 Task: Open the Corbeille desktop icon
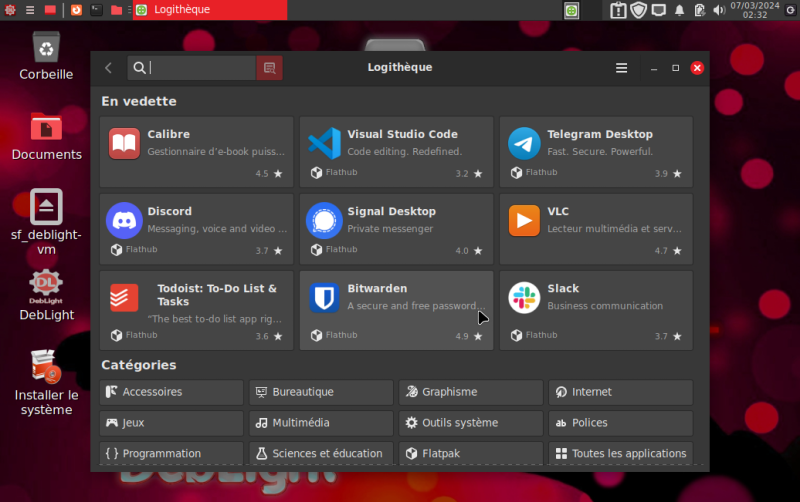point(46,54)
